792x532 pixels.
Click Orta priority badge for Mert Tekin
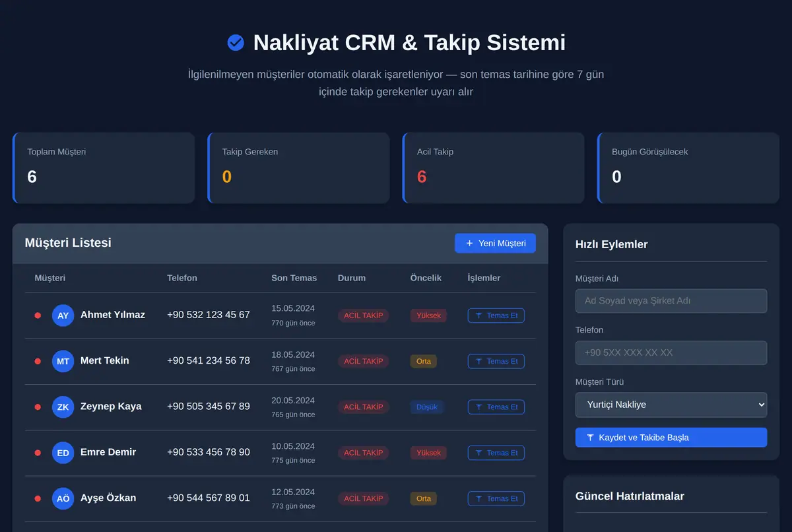(424, 361)
